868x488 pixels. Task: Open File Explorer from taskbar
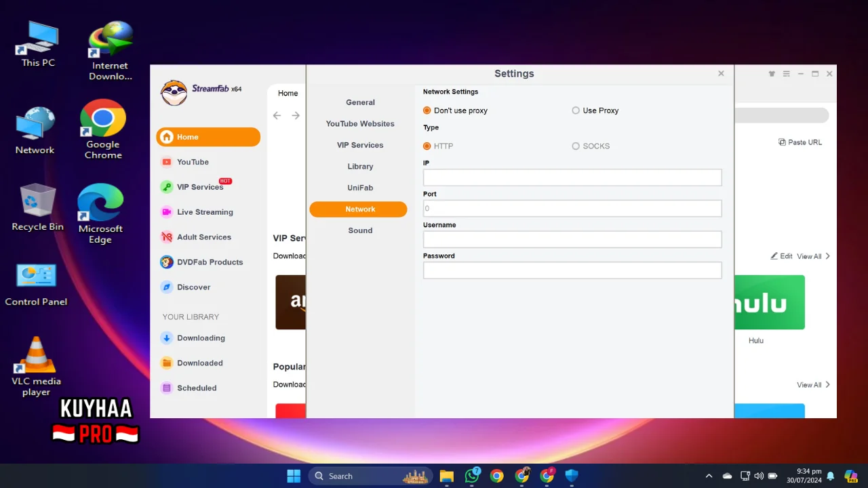click(x=446, y=476)
